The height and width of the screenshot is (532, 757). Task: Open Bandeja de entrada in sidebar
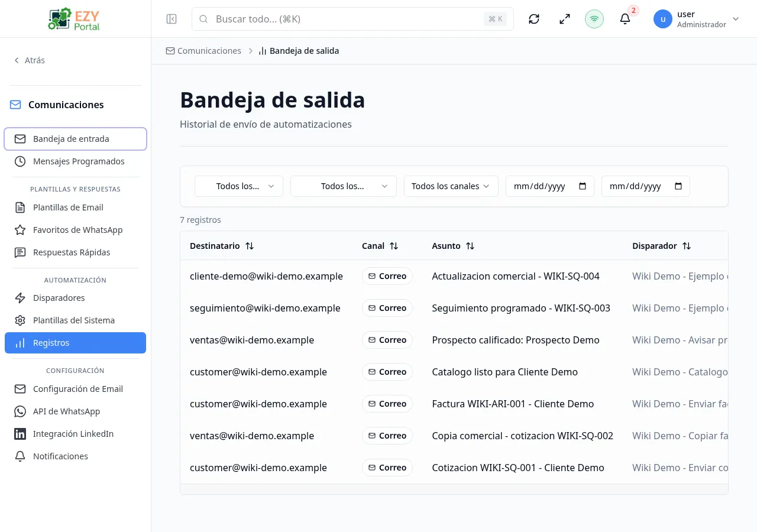click(x=75, y=139)
